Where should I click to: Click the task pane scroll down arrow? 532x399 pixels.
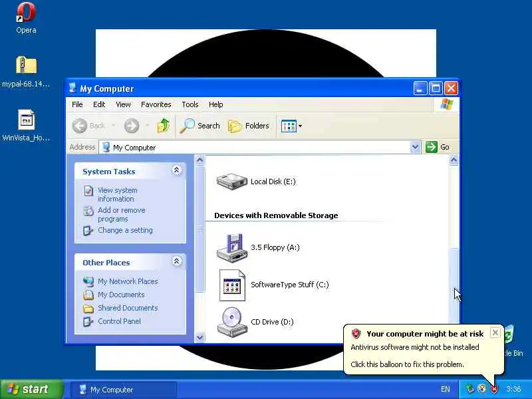200,337
